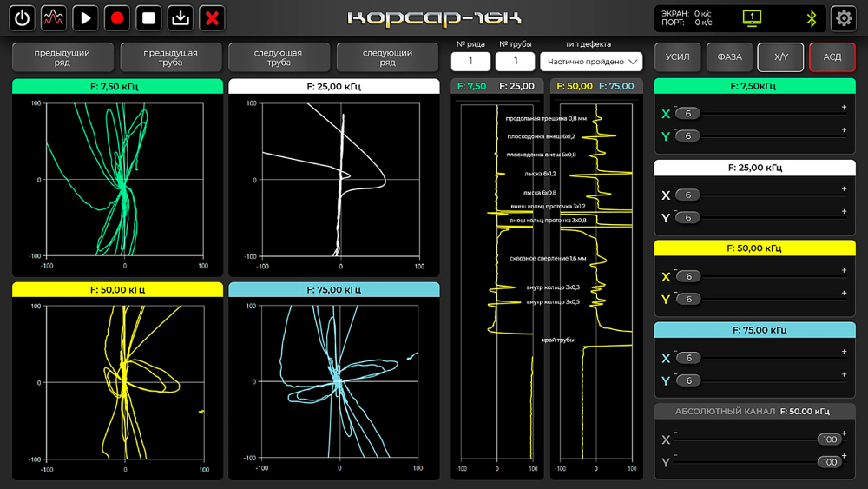This screenshot has height=489, width=868.
Task: Adjust the X slider for 7,50 кГц
Action: click(764, 114)
